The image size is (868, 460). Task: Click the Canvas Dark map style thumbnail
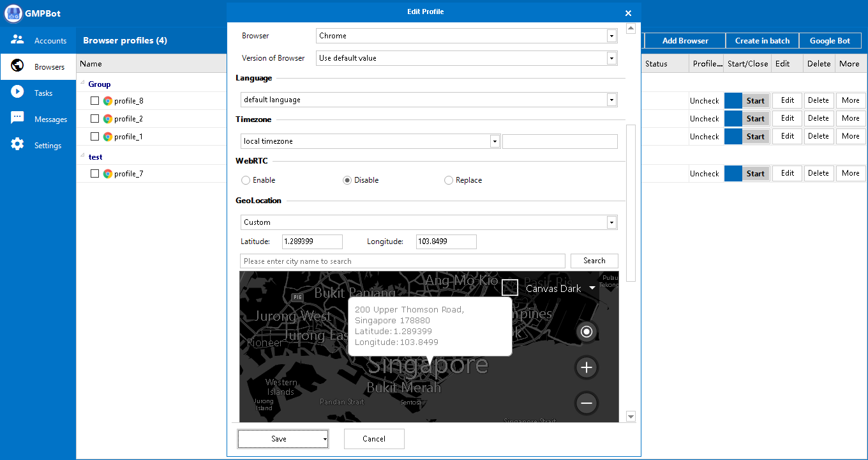509,287
